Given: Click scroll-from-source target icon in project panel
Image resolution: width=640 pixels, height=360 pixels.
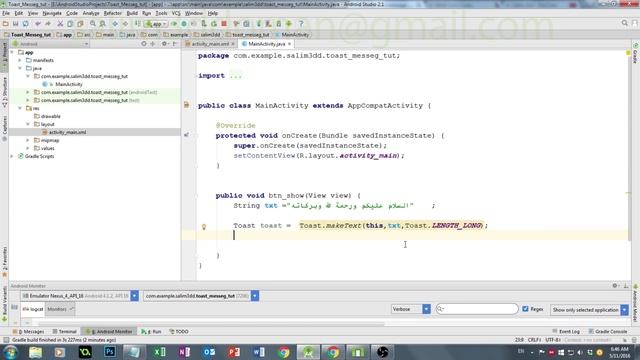Looking at the screenshot, I should (144, 44).
